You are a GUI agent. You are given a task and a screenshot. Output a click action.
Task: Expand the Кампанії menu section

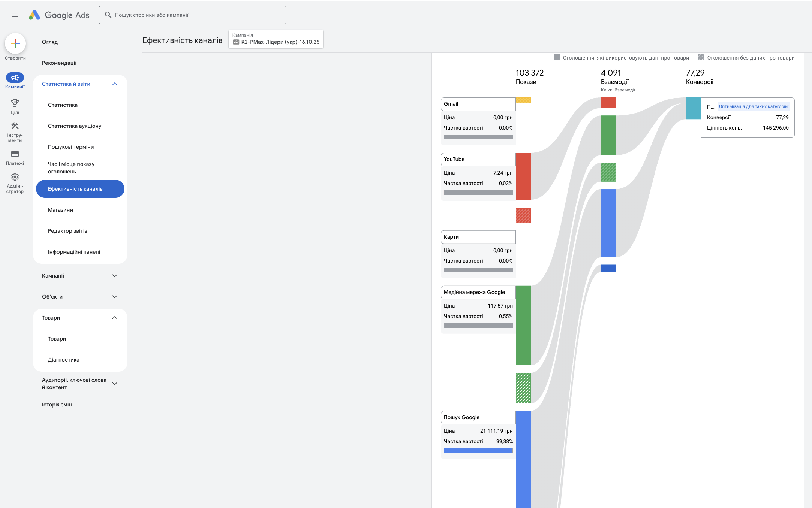[x=115, y=276]
